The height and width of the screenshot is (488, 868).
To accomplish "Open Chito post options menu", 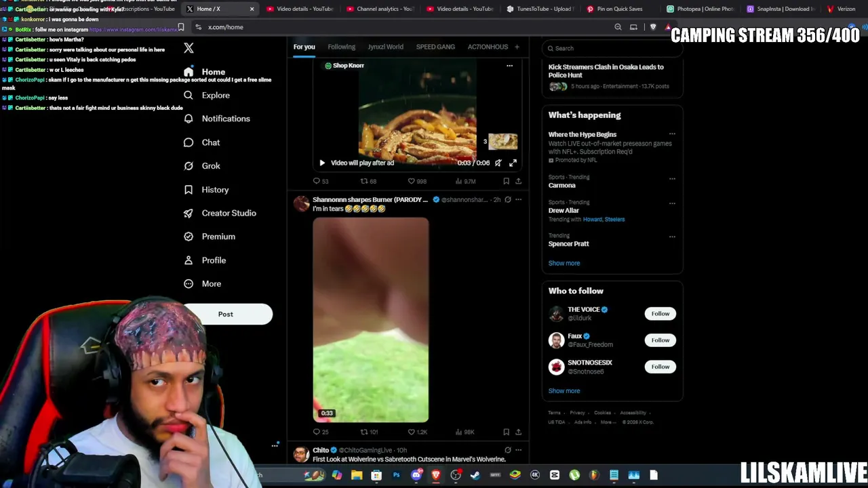I will pos(518,450).
